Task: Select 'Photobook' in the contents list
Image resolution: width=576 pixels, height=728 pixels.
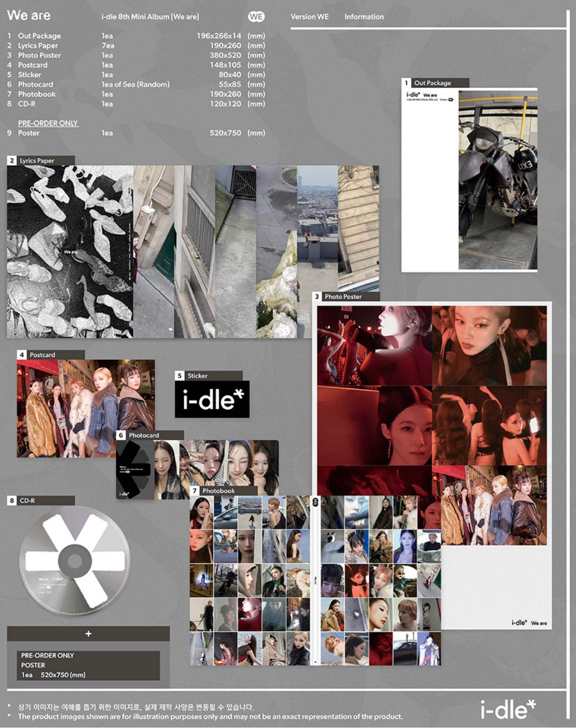Action: [x=36, y=94]
